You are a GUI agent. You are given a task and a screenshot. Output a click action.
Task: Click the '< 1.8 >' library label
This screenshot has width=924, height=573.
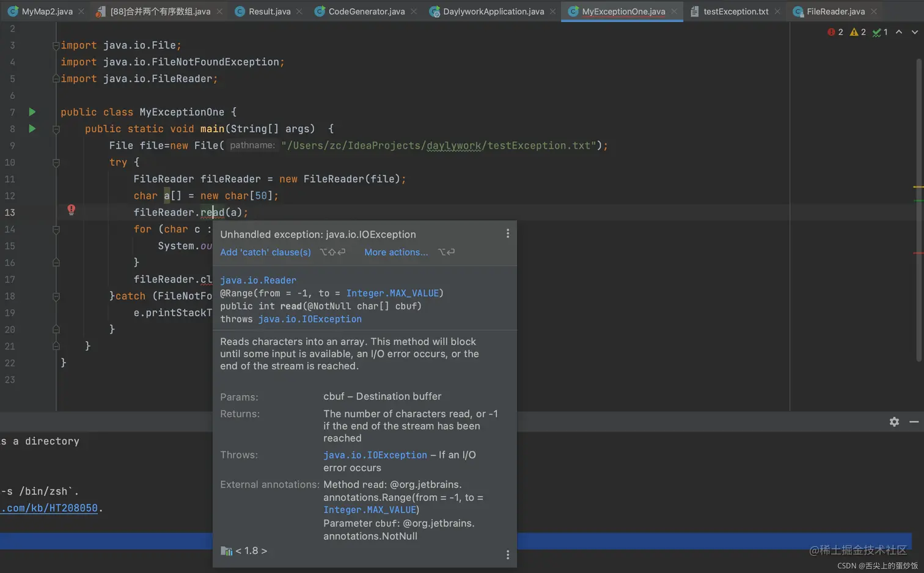[251, 550]
